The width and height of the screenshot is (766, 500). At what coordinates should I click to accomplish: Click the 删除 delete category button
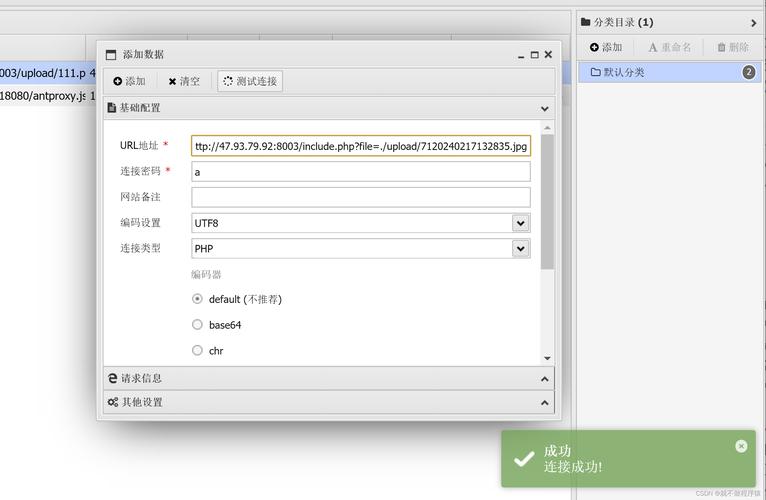click(x=733, y=47)
